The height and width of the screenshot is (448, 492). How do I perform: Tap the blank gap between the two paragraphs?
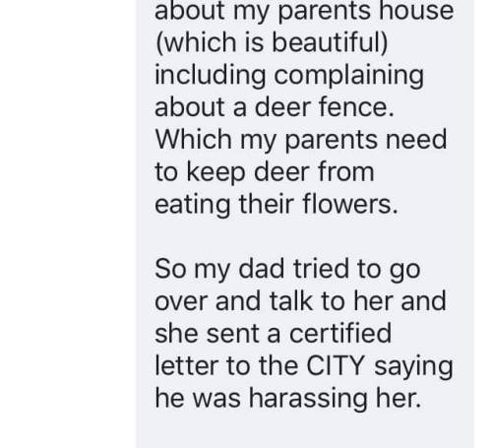(x=304, y=235)
